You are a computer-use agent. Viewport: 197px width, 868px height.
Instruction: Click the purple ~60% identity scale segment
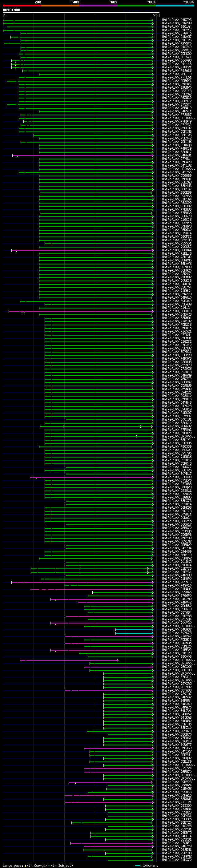99,6
